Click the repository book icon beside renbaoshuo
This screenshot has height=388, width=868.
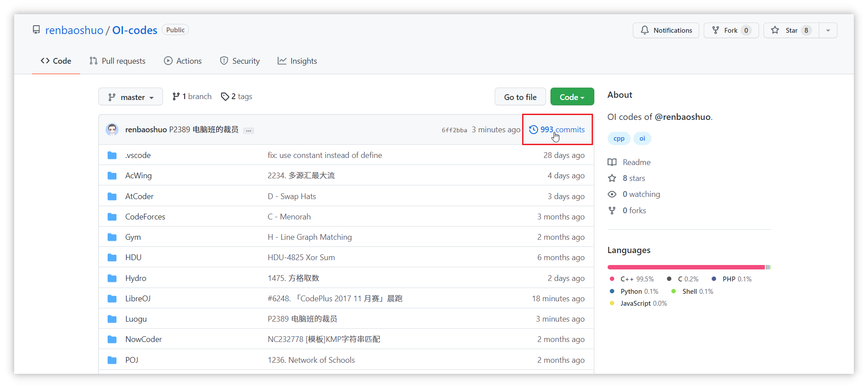[36, 30]
